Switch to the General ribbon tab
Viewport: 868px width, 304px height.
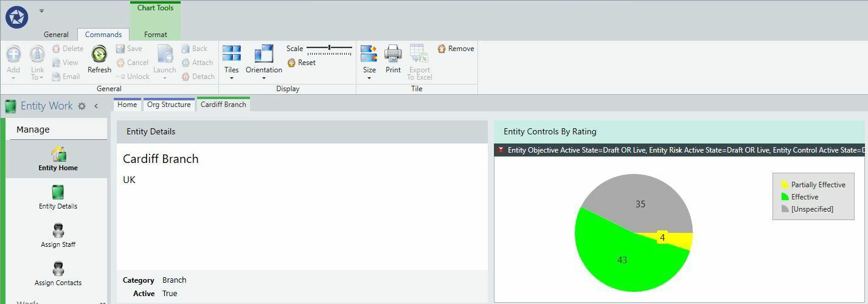coord(56,35)
